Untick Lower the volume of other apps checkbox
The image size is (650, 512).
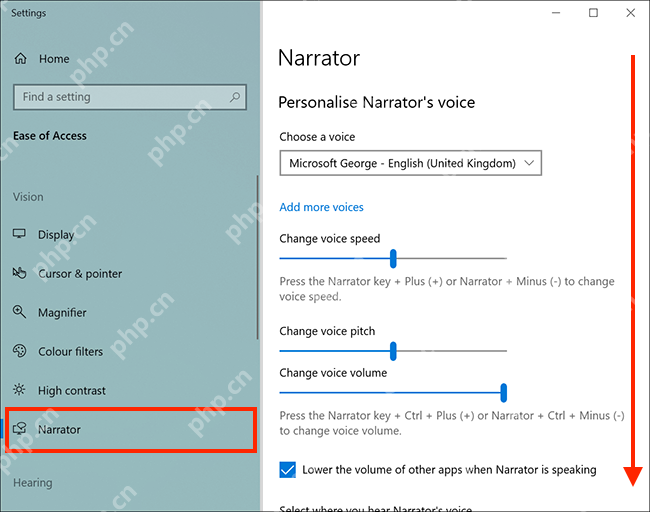tap(287, 470)
